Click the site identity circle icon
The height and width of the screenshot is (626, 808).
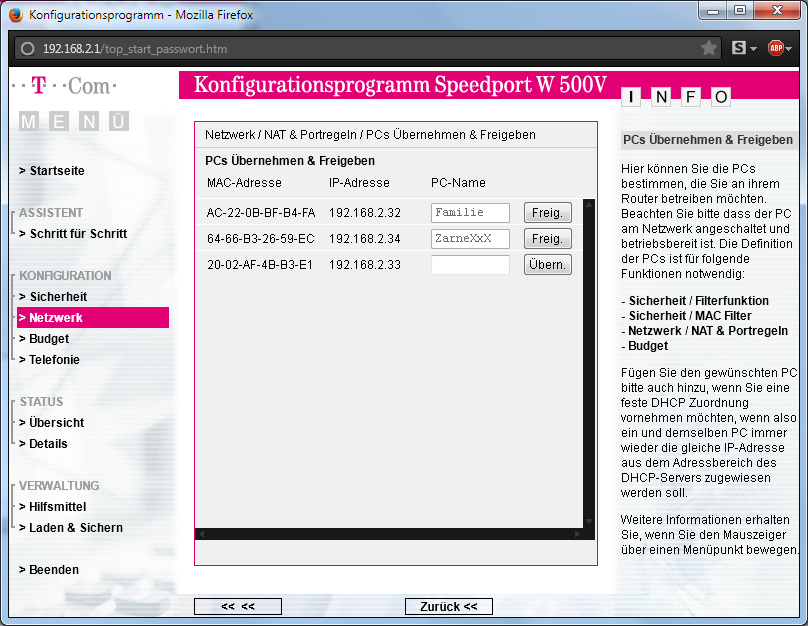coord(27,48)
